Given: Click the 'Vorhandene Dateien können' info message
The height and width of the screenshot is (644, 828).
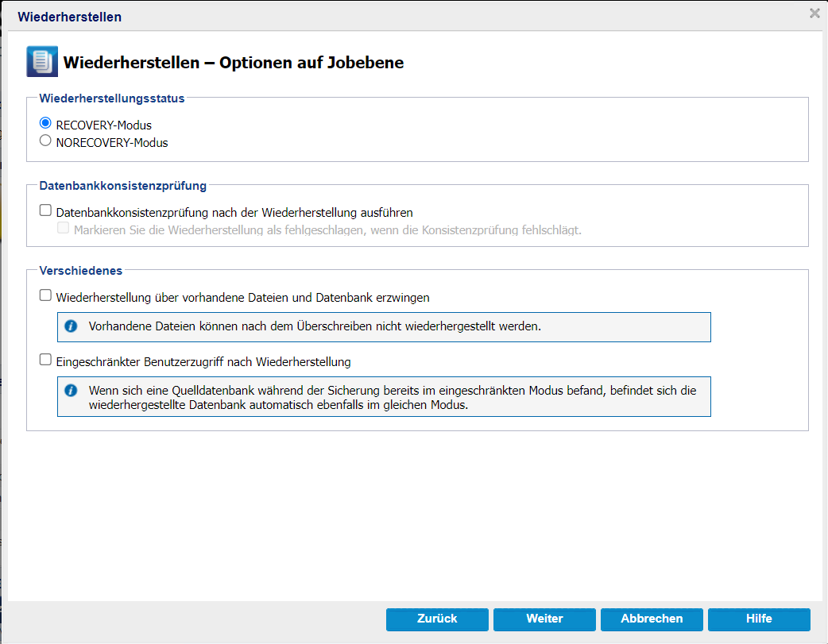Looking at the screenshot, I should pyautogui.click(x=315, y=326).
